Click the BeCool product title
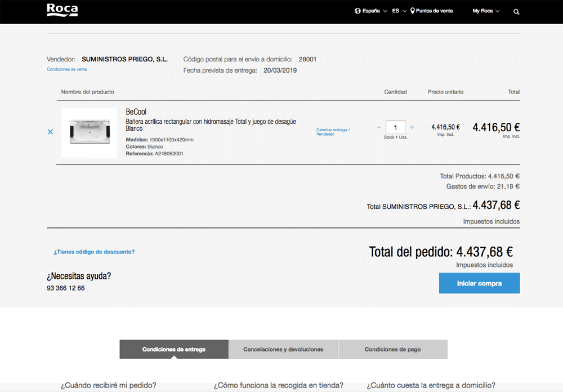Screen dimensions: 563x392 click(x=136, y=112)
